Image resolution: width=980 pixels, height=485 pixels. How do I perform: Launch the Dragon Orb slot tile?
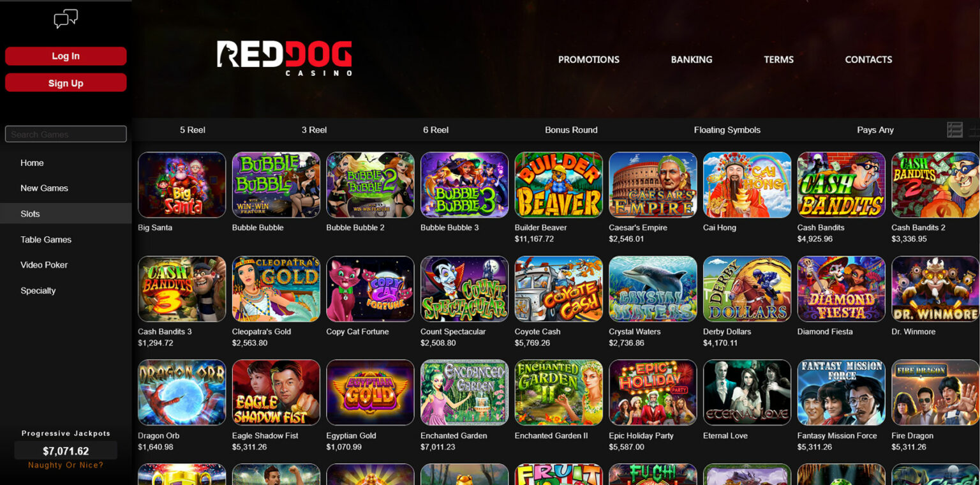pos(182,392)
